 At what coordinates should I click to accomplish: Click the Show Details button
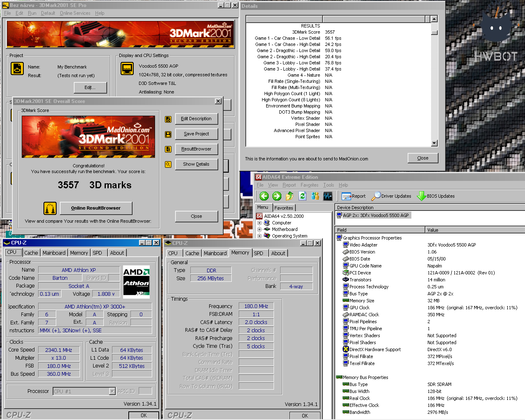[x=196, y=164]
